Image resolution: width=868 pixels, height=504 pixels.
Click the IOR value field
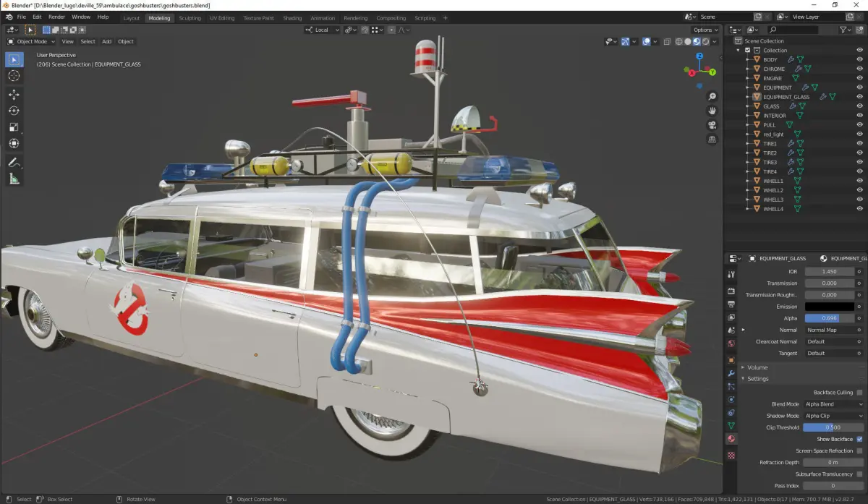pyautogui.click(x=828, y=271)
